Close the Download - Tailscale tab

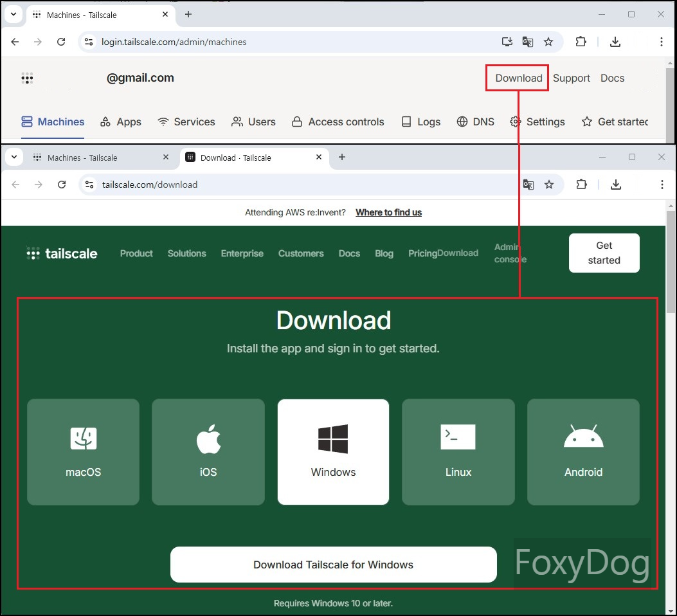pos(319,157)
